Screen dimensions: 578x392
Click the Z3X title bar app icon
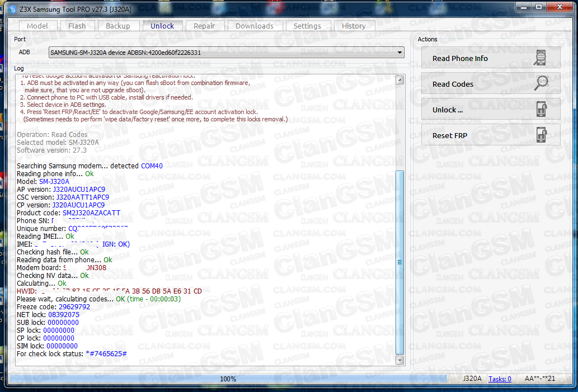(x=12, y=9)
